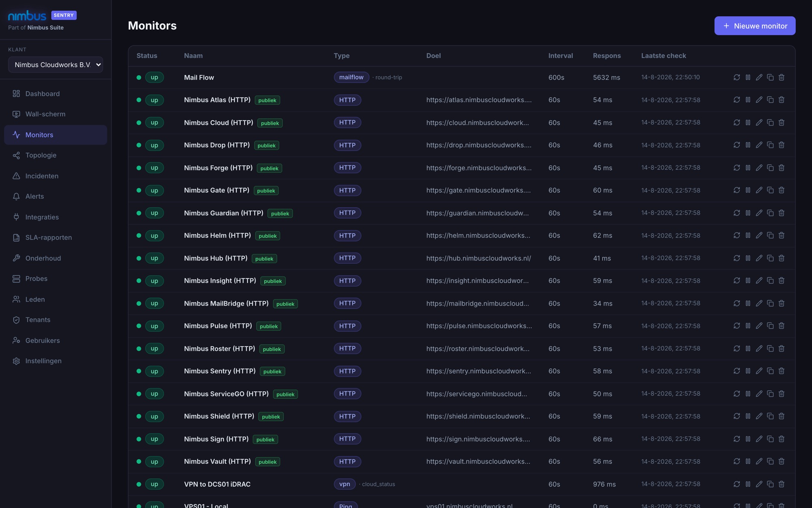Refresh the Nimbus MailBridge (HTTP) monitor check
Image resolution: width=812 pixels, height=508 pixels.
pyautogui.click(x=736, y=303)
